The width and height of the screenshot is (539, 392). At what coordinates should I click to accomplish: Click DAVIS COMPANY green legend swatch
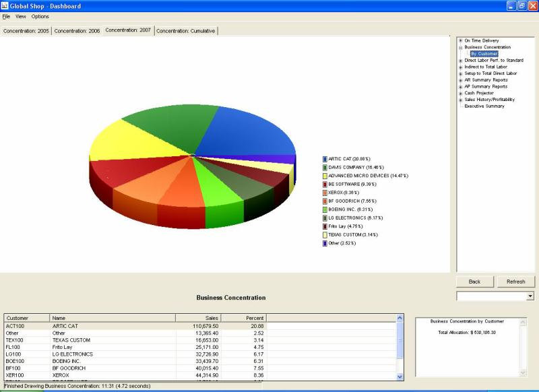325,168
